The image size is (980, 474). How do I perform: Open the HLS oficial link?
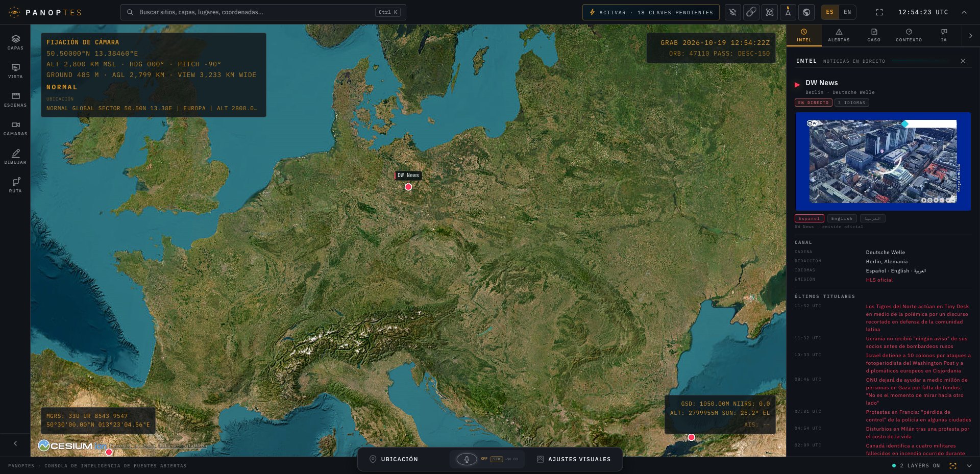click(x=879, y=280)
